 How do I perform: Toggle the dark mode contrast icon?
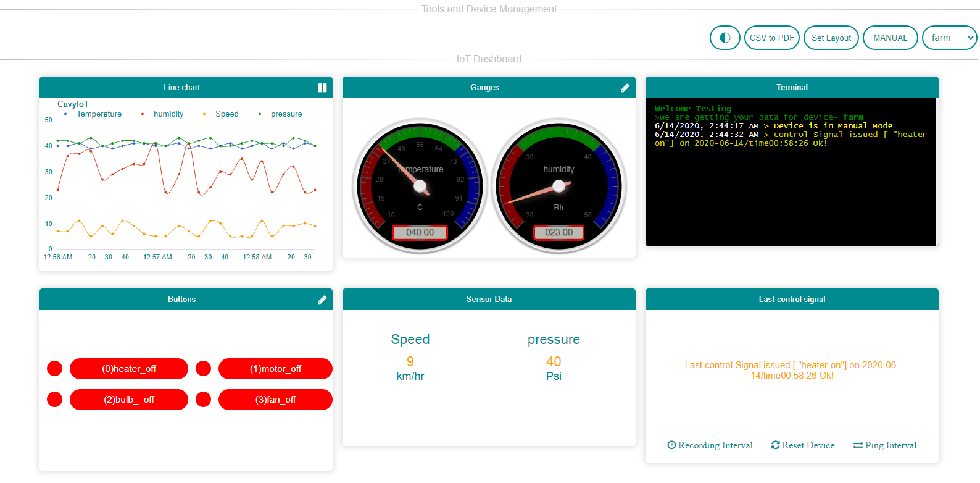(x=725, y=38)
